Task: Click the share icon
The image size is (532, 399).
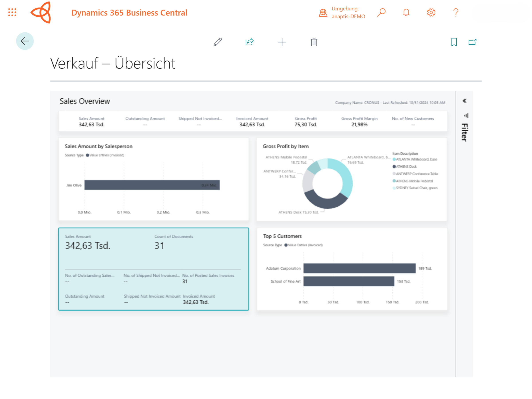Action: tap(249, 42)
